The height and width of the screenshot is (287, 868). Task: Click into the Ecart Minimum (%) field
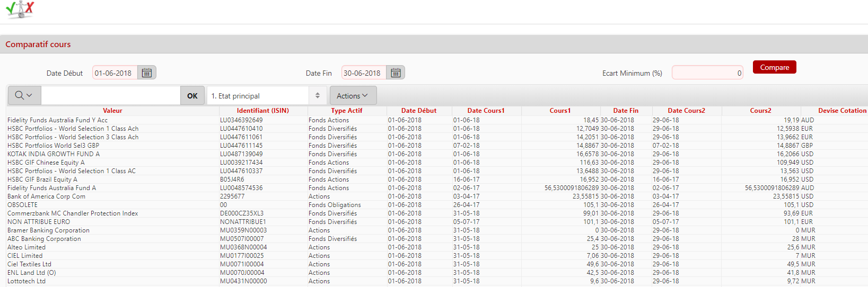pos(707,73)
